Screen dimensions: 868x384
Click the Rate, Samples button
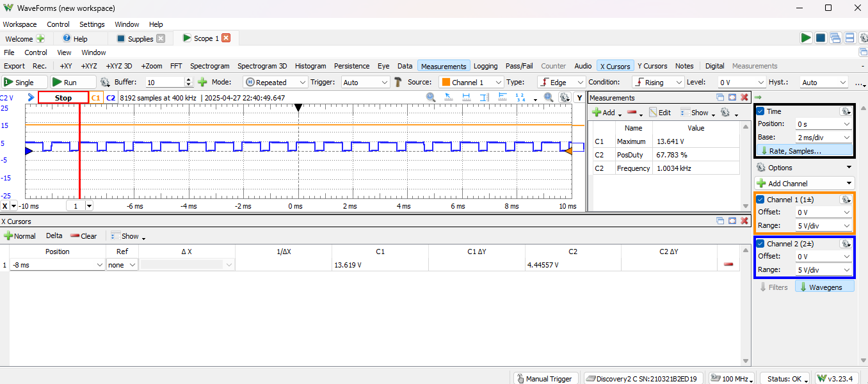point(805,151)
